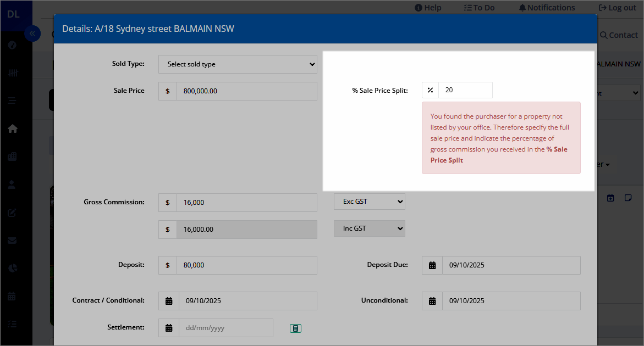Click the Unconditional date calendar icon
Image resolution: width=644 pixels, height=346 pixels.
(432, 301)
